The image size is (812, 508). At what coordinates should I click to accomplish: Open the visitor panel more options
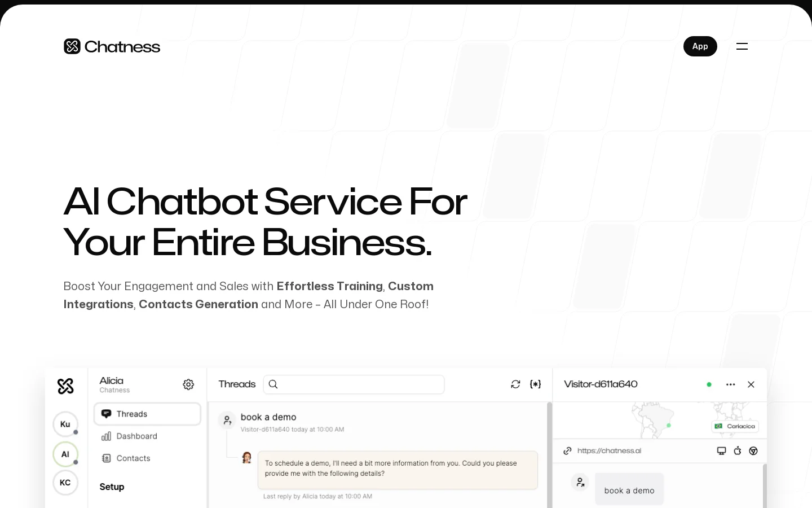click(x=730, y=384)
